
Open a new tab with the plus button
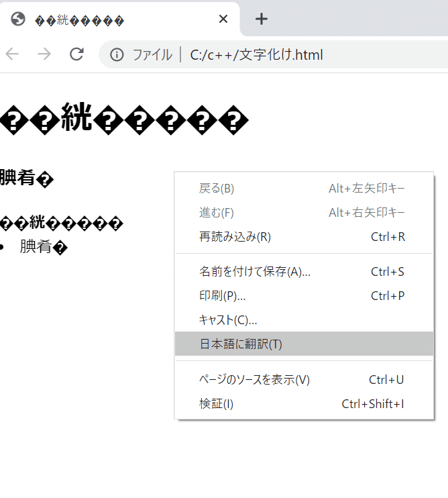[x=262, y=19]
